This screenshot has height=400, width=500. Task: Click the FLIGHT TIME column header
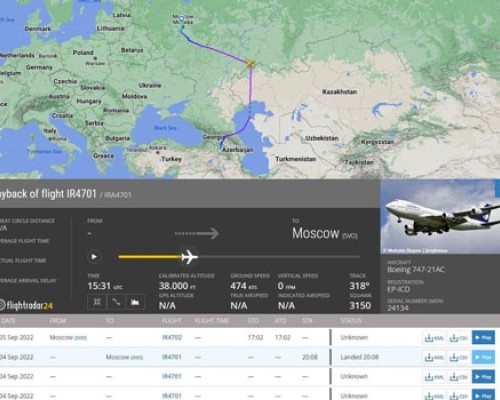click(212, 321)
